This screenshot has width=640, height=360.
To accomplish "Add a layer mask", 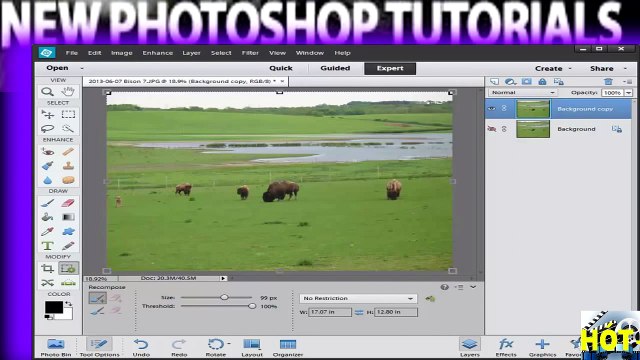I will (x=527, y=82).
